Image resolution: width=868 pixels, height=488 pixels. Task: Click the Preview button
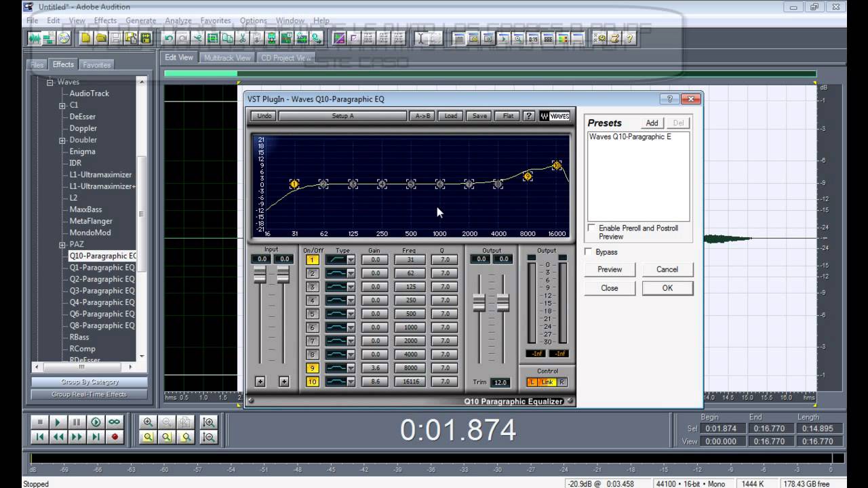coord(610,269)
